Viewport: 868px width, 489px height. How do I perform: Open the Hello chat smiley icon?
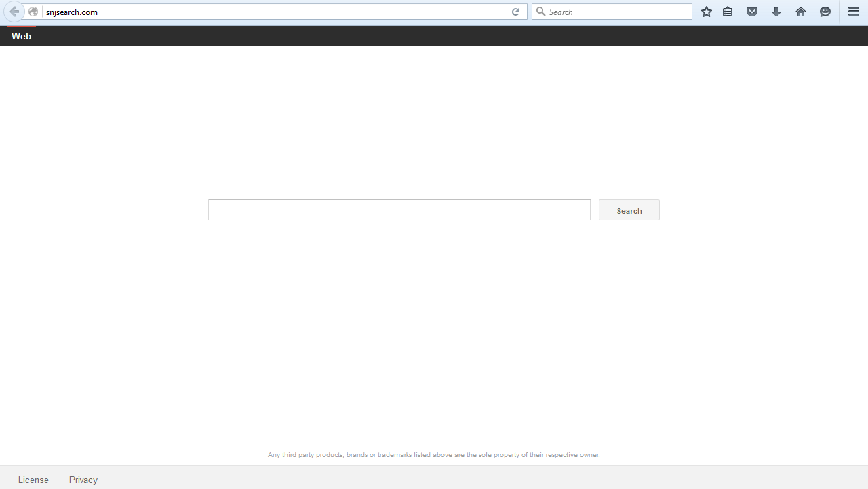(825, 12)
